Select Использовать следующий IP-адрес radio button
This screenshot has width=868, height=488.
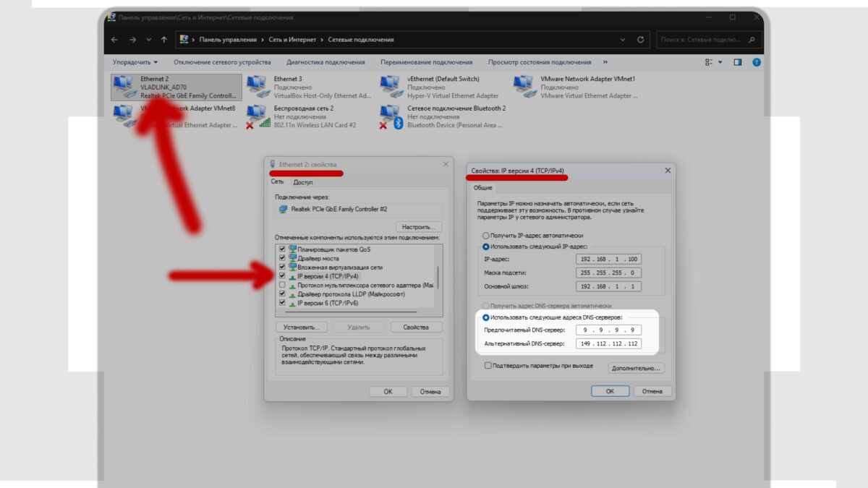pyautogui.click(x=485, y=247)
